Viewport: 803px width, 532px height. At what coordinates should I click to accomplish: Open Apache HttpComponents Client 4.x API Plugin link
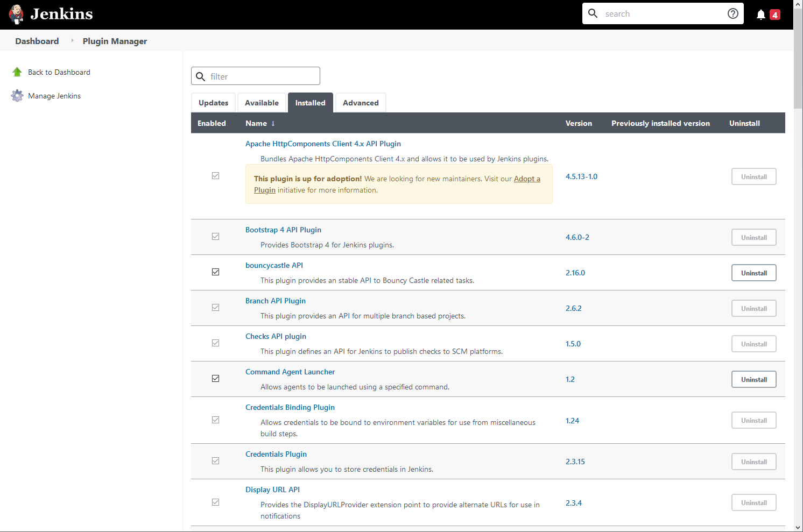(x=323, y=144)
